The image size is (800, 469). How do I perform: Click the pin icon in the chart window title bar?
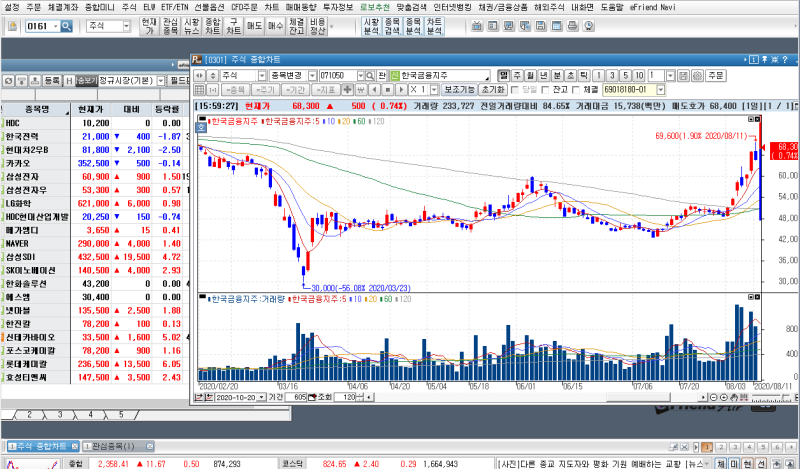coord(765,60)
